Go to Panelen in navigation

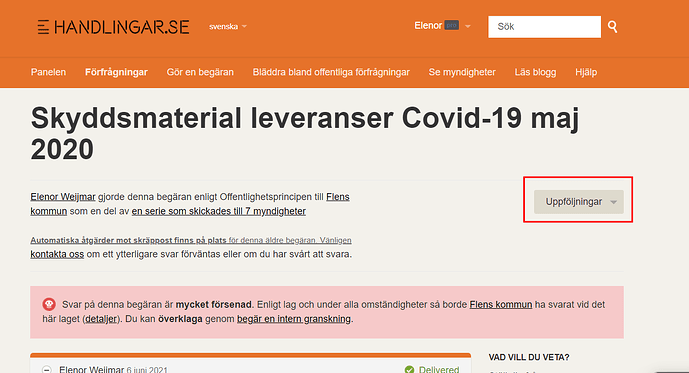[48, 72]
